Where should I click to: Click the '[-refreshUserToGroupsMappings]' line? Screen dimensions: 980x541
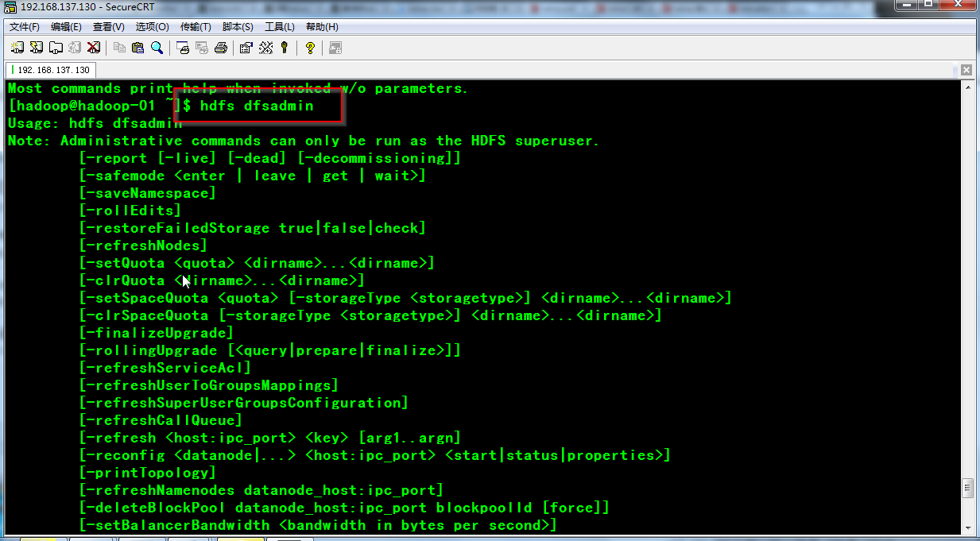click(x=209, y=385)
